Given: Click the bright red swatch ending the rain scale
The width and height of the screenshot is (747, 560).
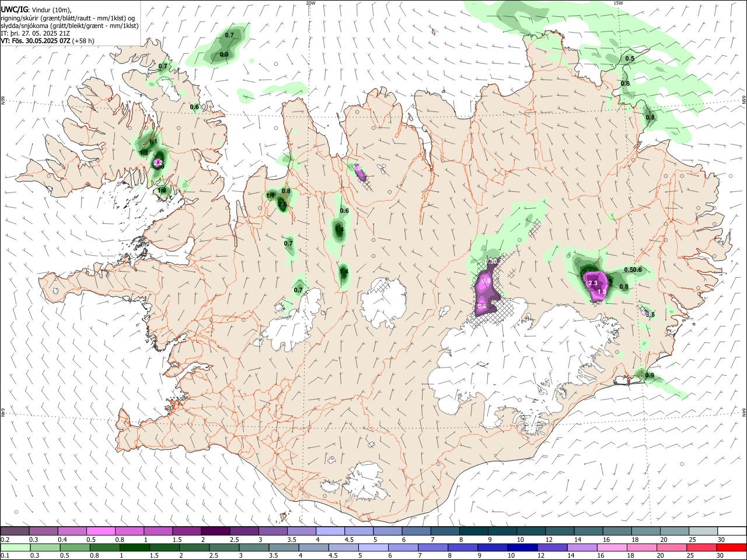Looking at the screenshot, I should point(731,548).
